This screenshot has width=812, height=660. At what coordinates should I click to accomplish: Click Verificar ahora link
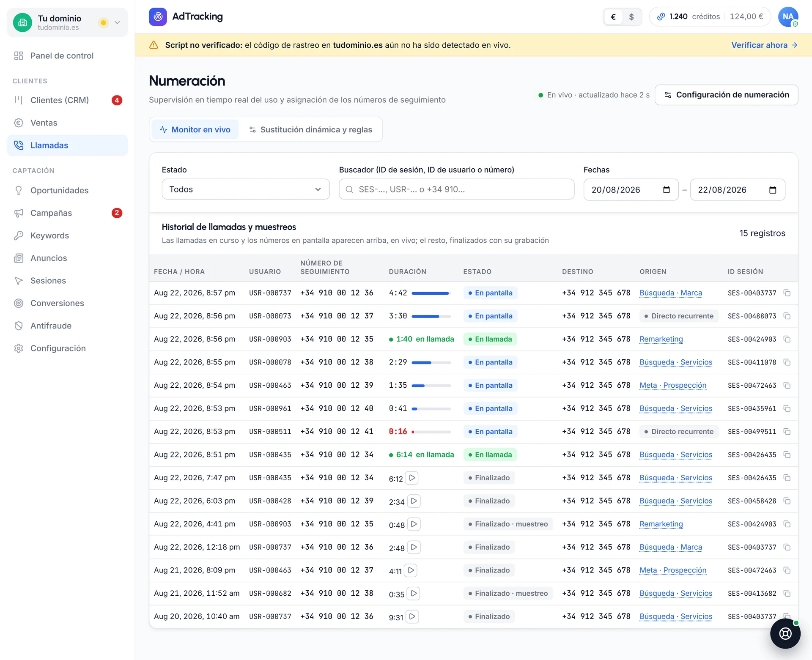[x=764, y=45]
